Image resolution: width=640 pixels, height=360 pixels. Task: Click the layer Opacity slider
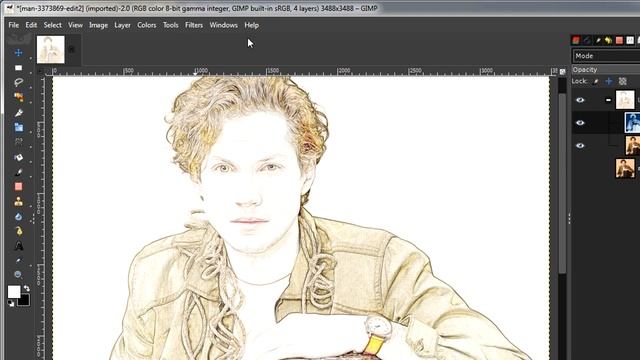point(606,70)
